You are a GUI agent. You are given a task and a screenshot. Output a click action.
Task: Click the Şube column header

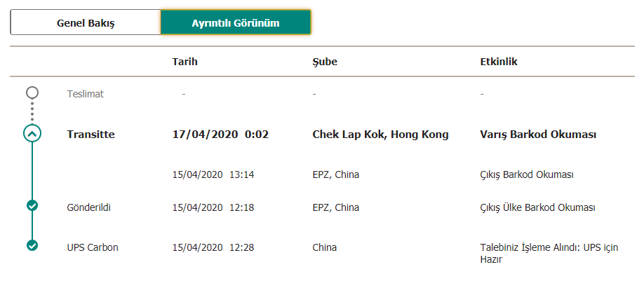point(325,62)
